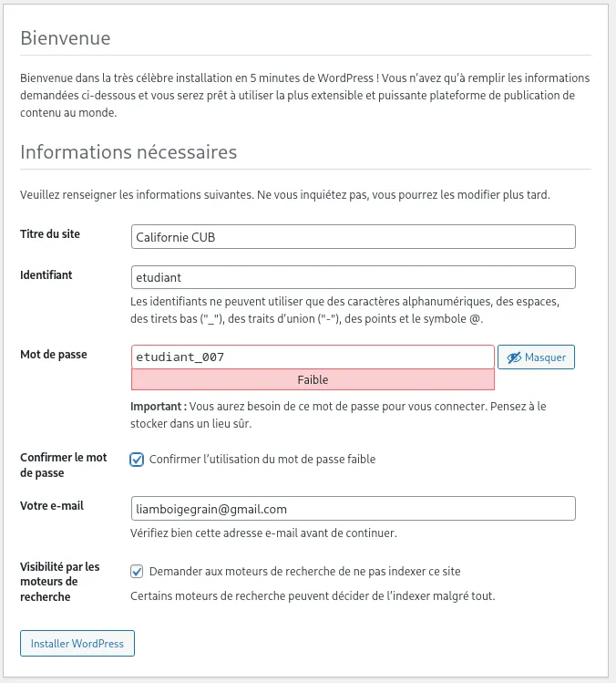616x683 pixels.
Task: Click the Installer WordPress button
Action: 77,643
